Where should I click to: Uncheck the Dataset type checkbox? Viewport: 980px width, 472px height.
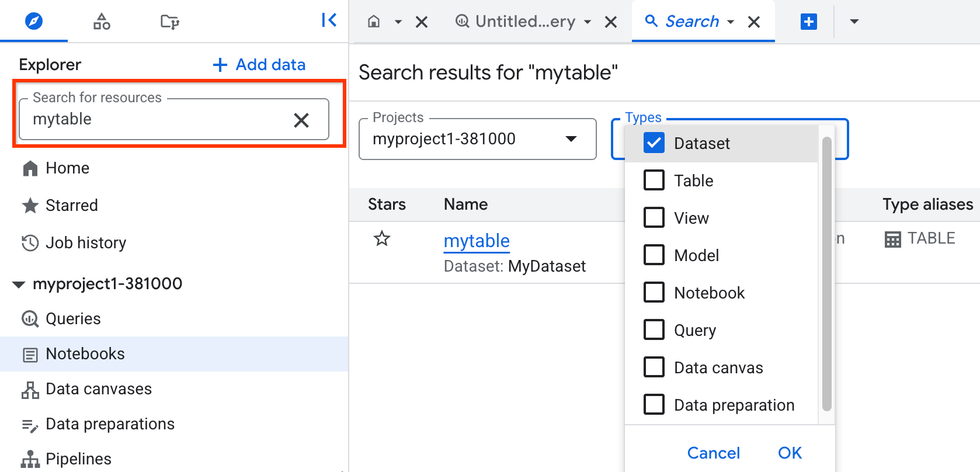(x=654, y=143)
